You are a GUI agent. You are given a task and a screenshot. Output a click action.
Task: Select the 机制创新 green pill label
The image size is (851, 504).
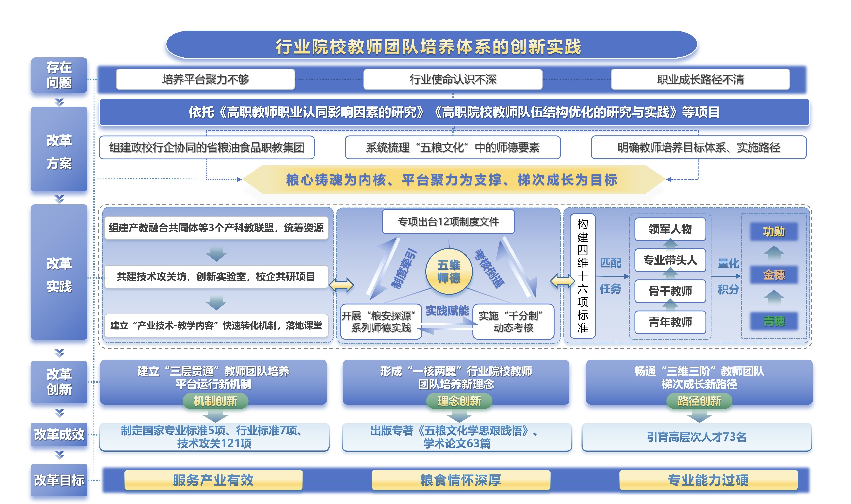point(215,401)
